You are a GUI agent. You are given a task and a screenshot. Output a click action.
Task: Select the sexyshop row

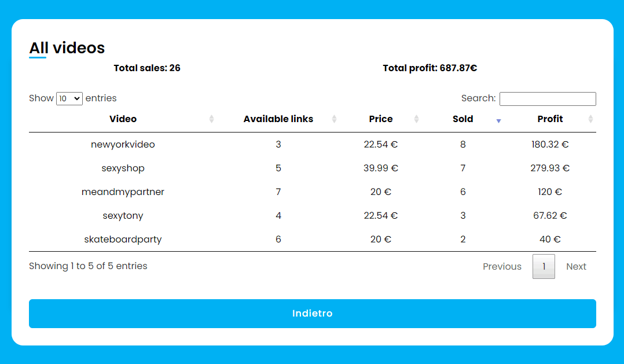tap(313, 168)
